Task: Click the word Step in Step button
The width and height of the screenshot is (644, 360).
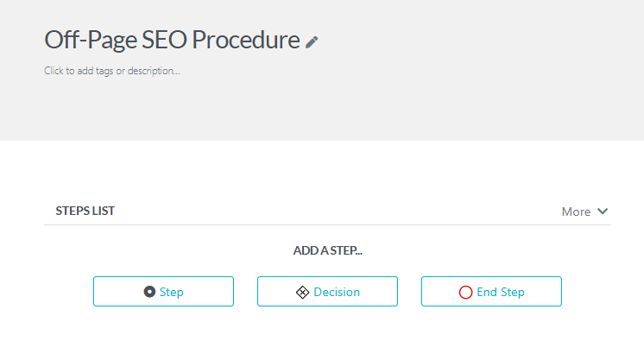Action: click(x=171, y=292)
